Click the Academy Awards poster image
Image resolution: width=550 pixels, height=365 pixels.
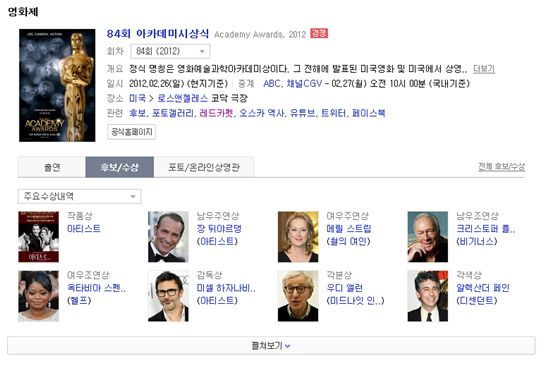pos(57,85)
